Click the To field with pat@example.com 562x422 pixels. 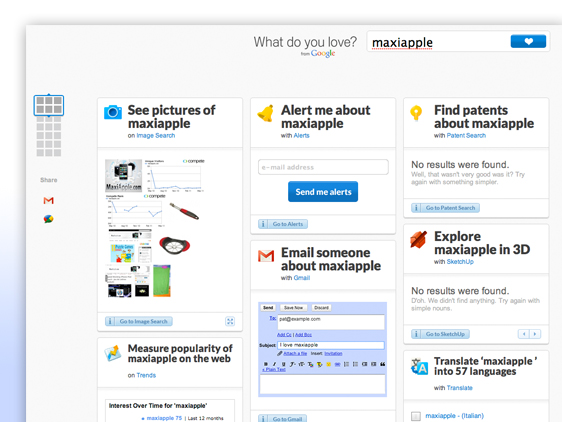[331, 322]
